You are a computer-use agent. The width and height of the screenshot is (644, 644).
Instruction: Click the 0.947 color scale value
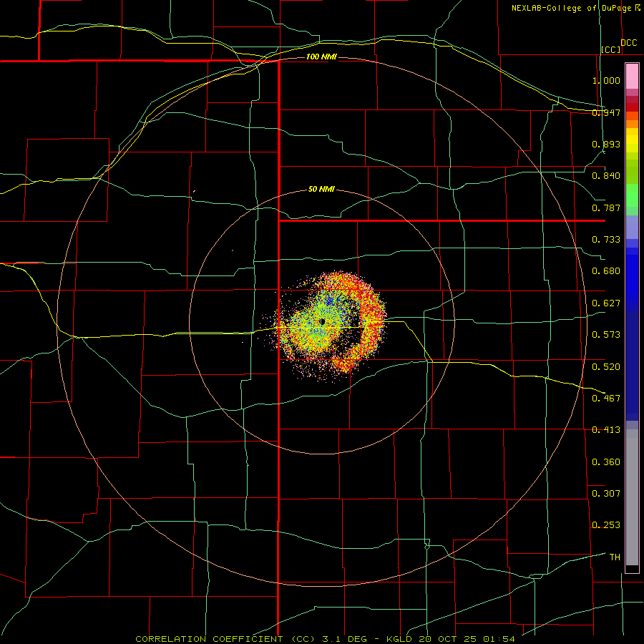[606, 112]
